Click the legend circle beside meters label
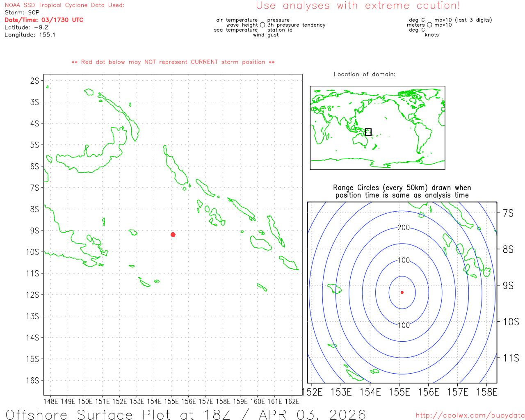Screen dimensions: 525x420 pos(429,25)
